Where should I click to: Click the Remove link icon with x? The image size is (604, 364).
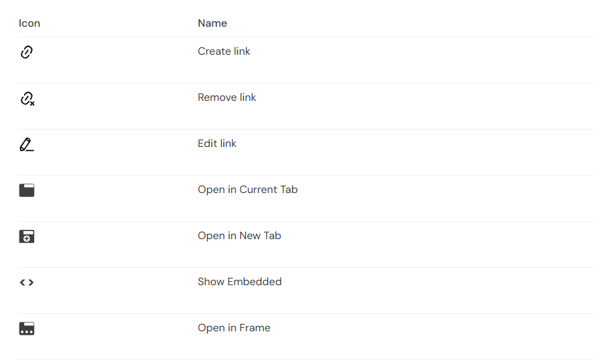(27, 99)
